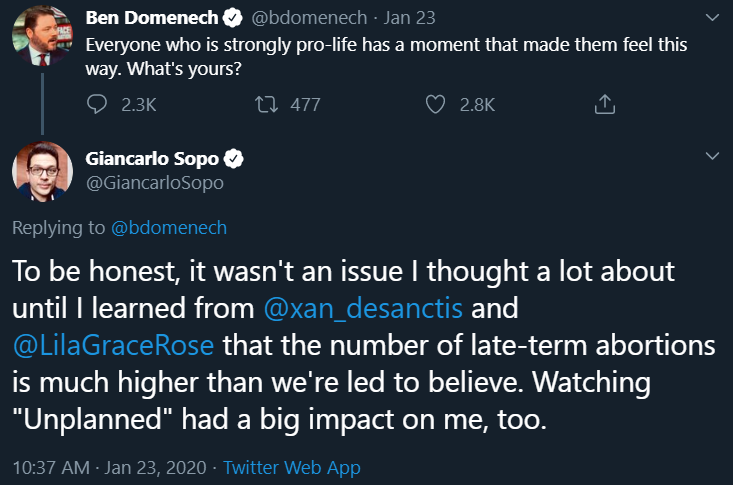Open Giancarlo Sopo's profile picture

tap(41, 171)
